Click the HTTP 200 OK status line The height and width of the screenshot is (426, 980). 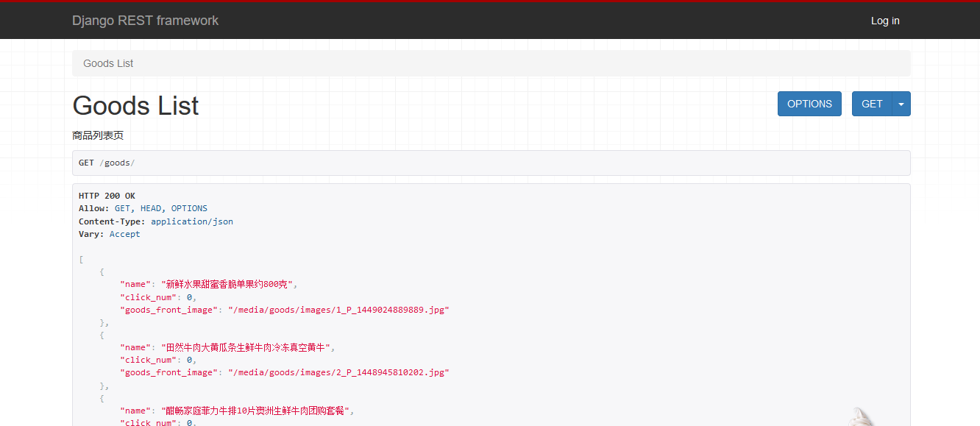point(107,196)
